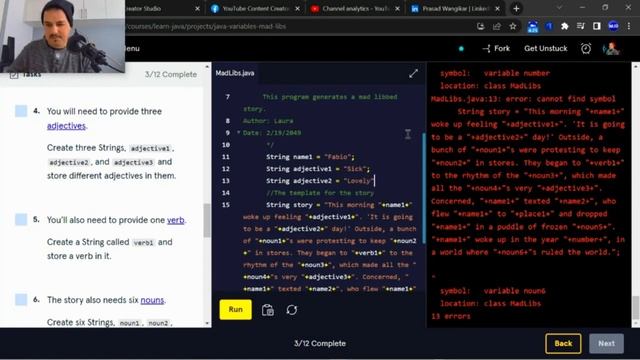Viewport: 640px width, 360px height.
Task: Place cursor on line 12 adjective1 declaration
Action: (318, 169)
